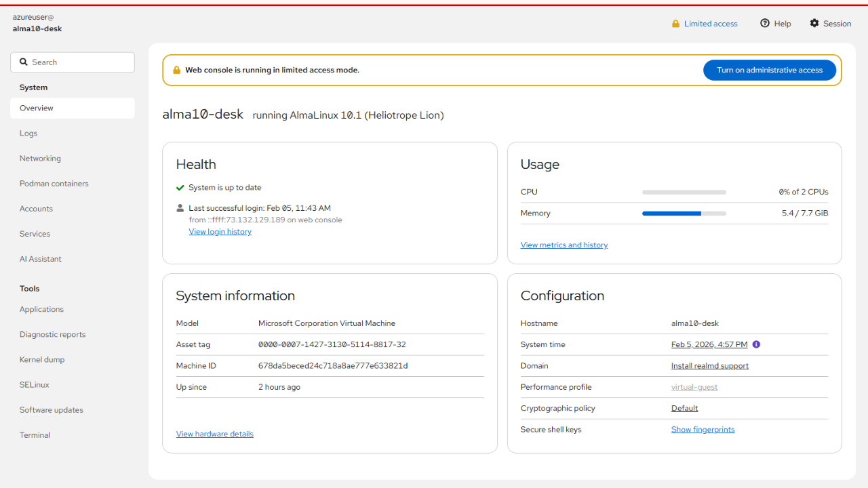The height and width of the screenshot is (488, 868).
Task: Open the Terminal page
Action: (x=73, y=435)
